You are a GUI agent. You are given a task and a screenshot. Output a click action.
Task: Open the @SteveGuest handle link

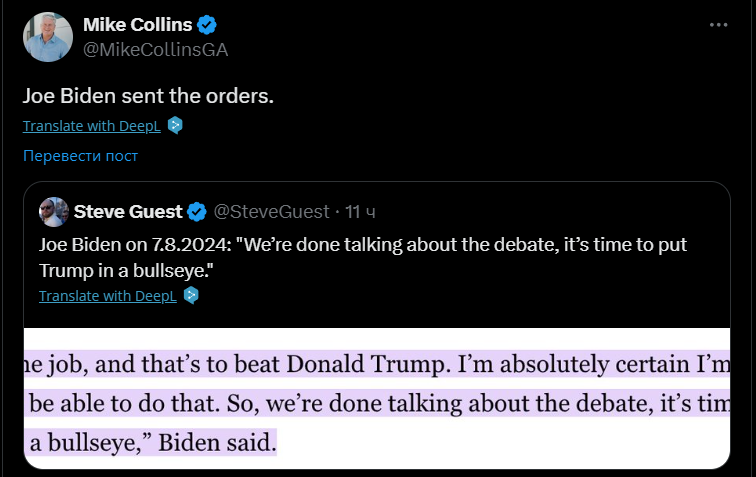[x=271, y=211]
